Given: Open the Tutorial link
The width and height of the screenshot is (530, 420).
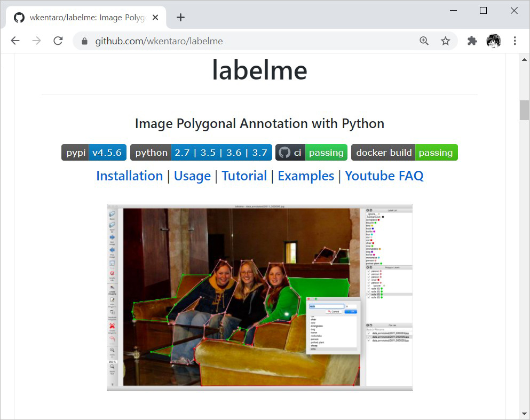Looking at the screenshot, I should tap(244, 176).
